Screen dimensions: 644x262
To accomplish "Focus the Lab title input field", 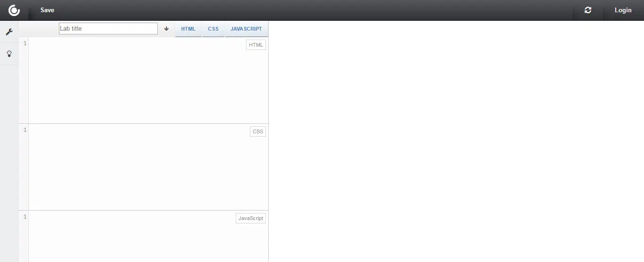I will click(x=108, y=29).
